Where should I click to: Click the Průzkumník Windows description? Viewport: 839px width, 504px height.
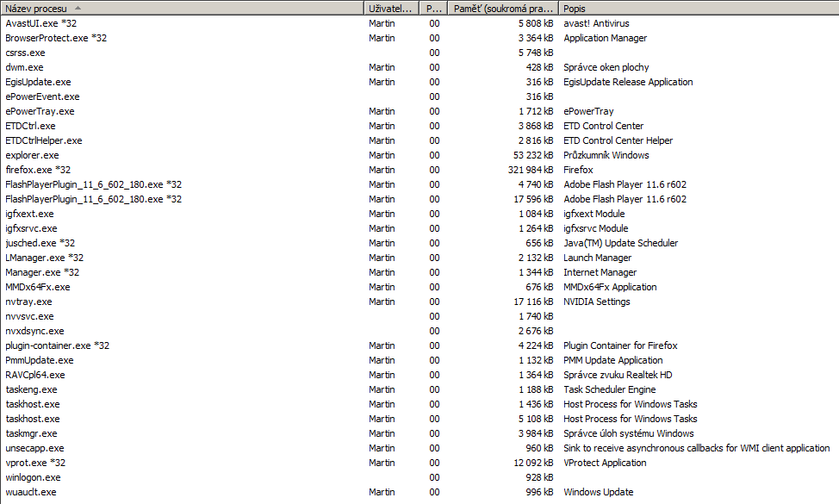point(606,155)
